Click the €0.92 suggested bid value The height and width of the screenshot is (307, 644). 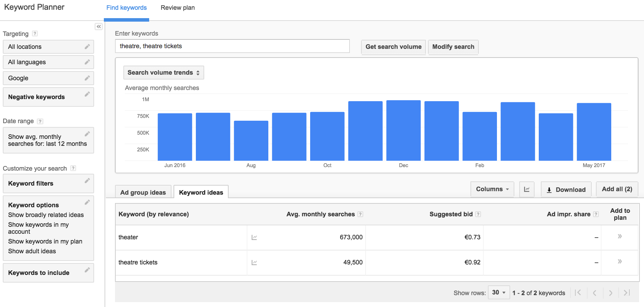pos(473,262)
